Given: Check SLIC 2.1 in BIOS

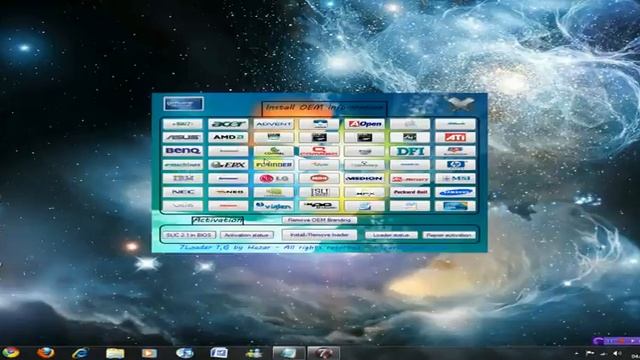Looking at the screenshot, I should click(x=189, y=235).
